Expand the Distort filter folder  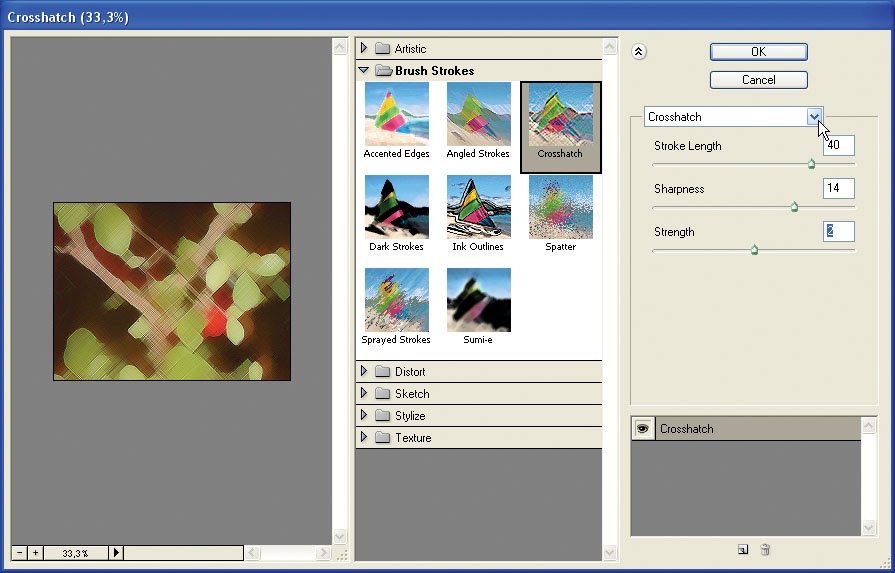364,372
